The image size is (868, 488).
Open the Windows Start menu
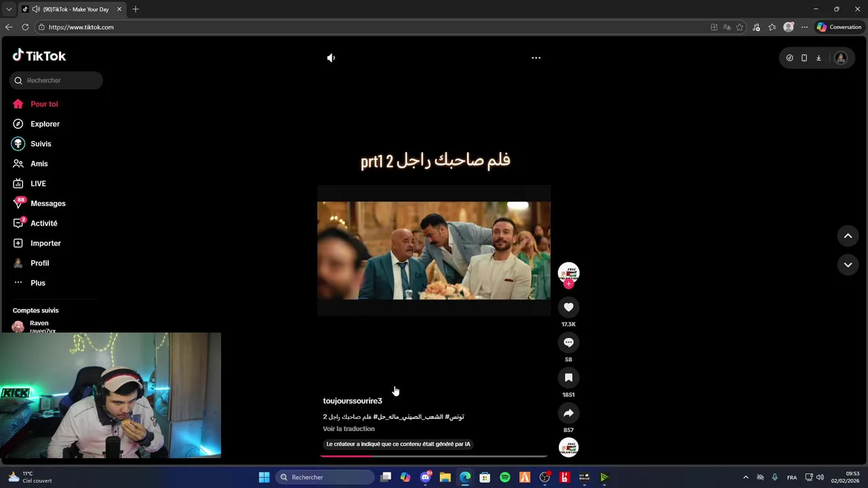(264, 477)
